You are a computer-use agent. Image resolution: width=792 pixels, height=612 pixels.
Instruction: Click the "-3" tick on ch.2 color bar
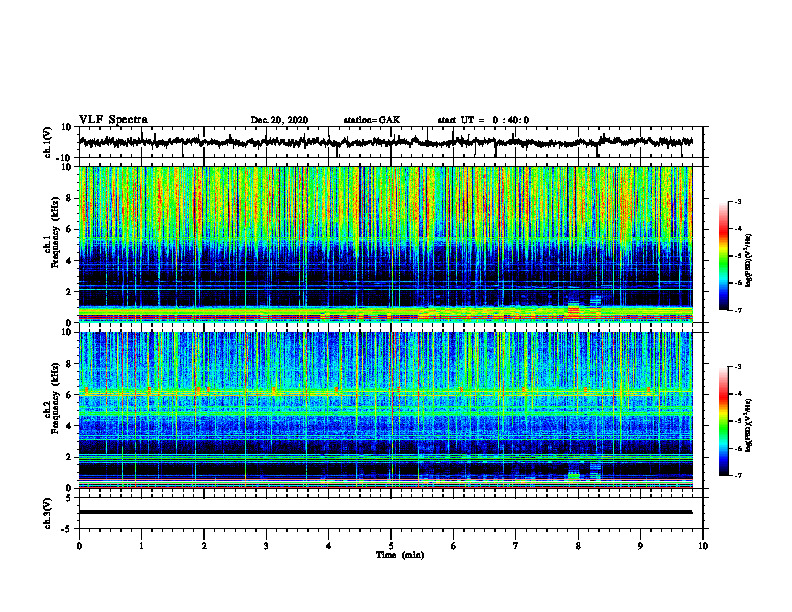[x=737, y=367]
